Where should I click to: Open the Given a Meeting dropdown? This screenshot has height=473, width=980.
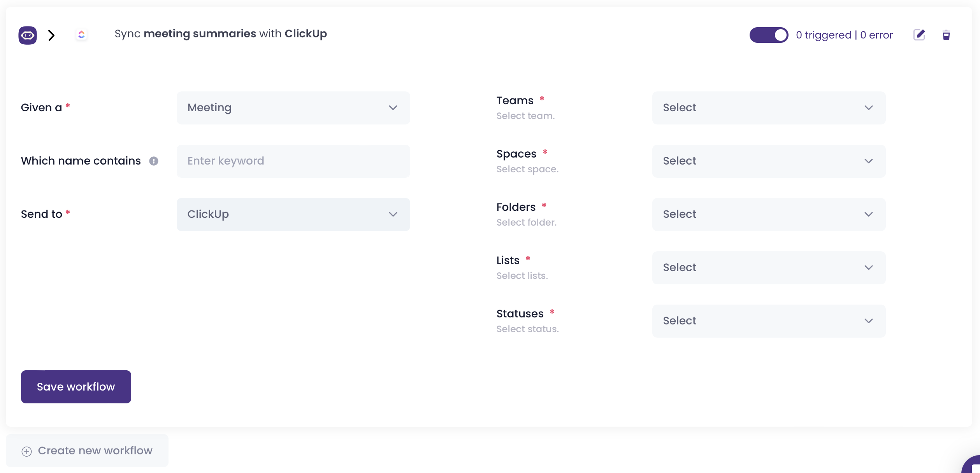click(x=293, y=108)
